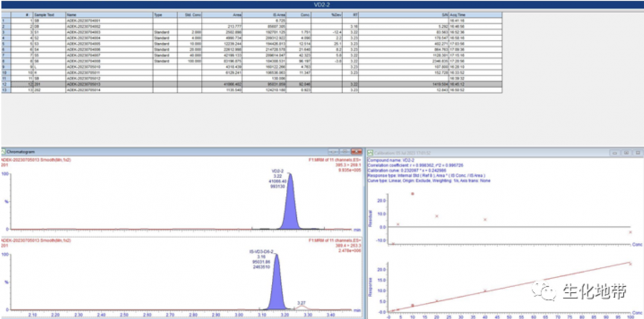Select the ADEK-20230704008 sample row
The height and width of the screenshot is (319, 644).
coord(251,60)
